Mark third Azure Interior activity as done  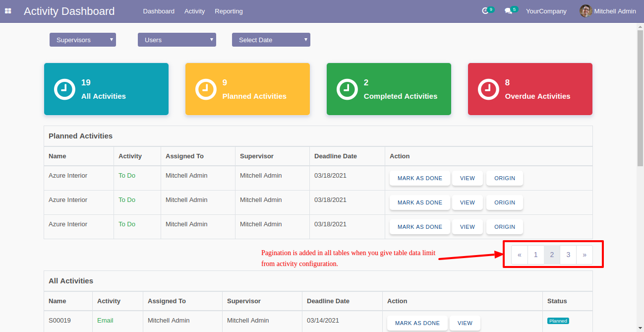(x=420, y=227)
